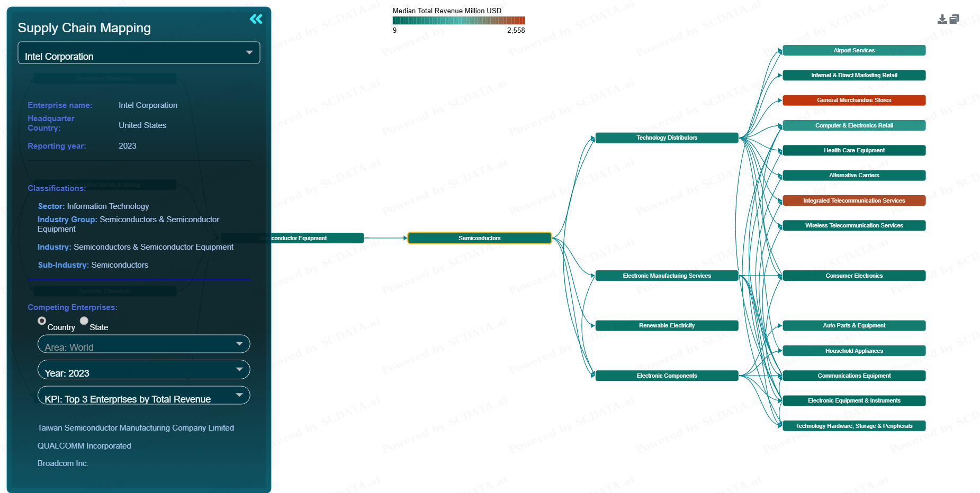Click the Supply Chain Mapping title

84,28
